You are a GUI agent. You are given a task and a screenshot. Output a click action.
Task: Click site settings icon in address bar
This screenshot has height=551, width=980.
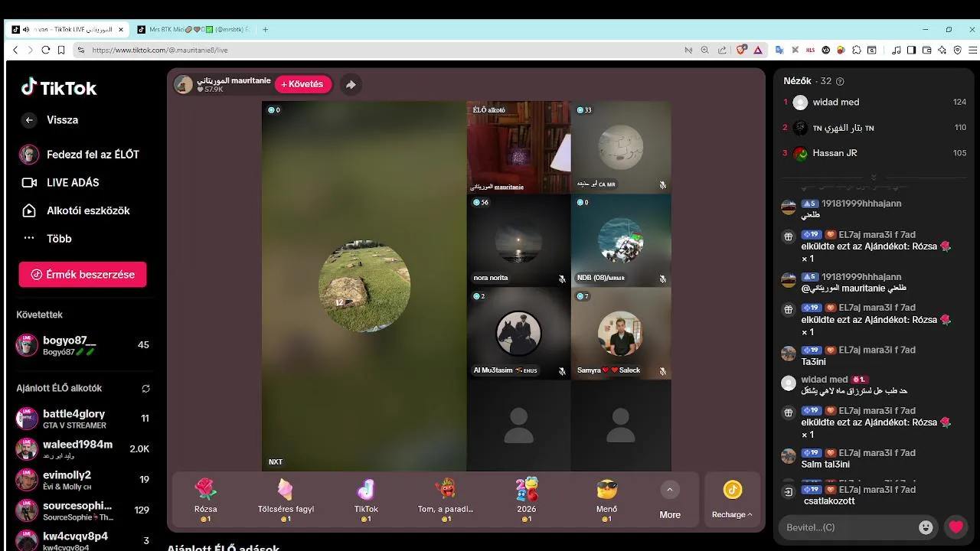point(80,50)
